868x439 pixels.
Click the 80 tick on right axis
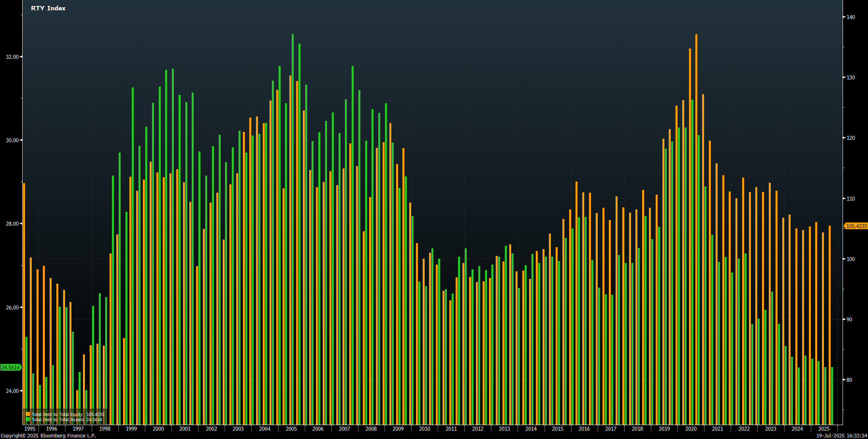coord(849,380)
